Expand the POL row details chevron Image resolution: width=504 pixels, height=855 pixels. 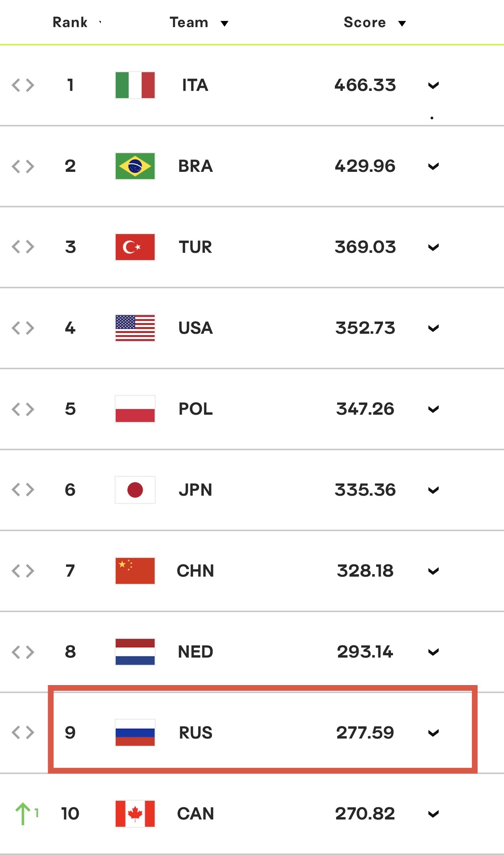point(433,409)
